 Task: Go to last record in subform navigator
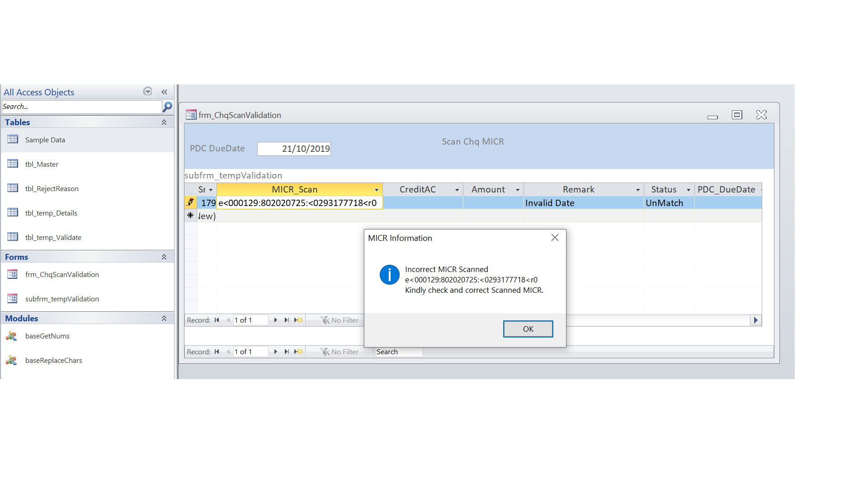point(287,320)
